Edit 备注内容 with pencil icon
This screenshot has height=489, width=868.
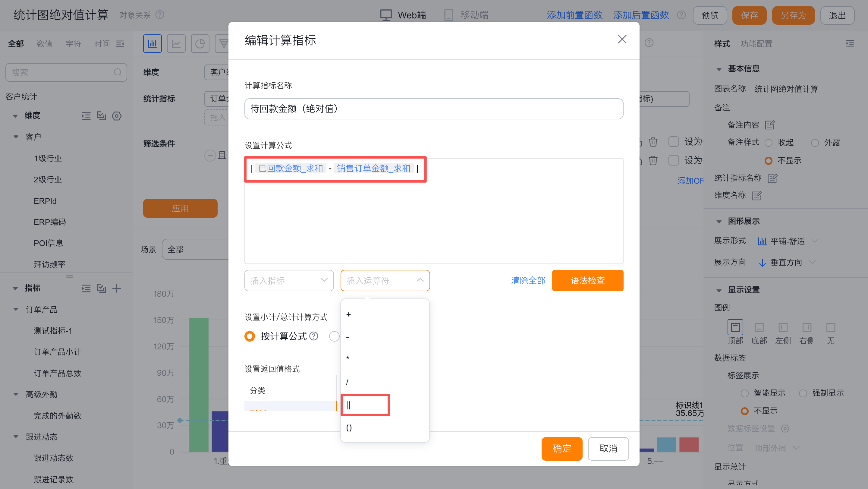point(770,125)
